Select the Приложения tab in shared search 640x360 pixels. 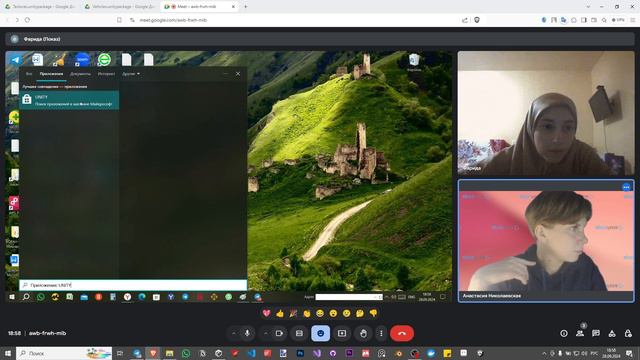pyautogui.click(x=51, y=74)
